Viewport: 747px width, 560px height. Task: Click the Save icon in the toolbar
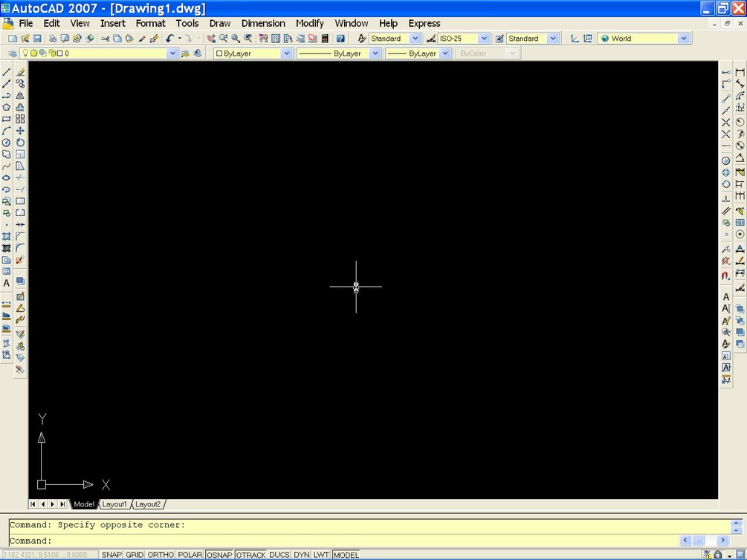tap(38, 39)
